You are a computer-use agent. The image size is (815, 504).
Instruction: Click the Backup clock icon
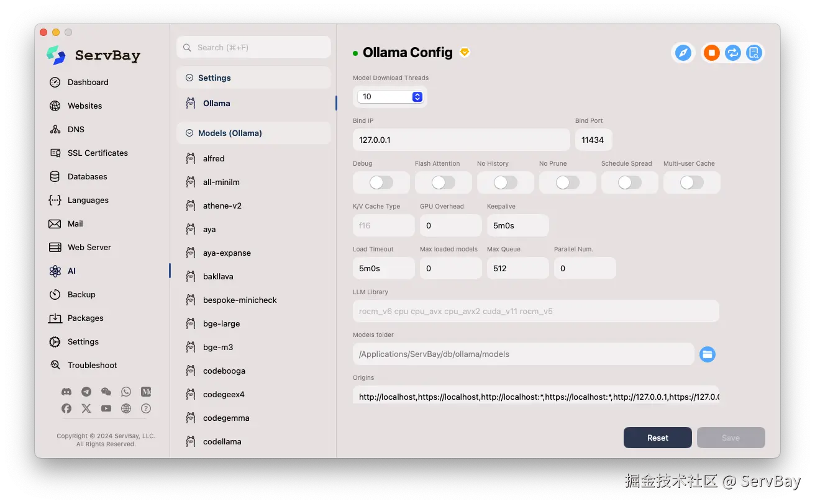55,294
